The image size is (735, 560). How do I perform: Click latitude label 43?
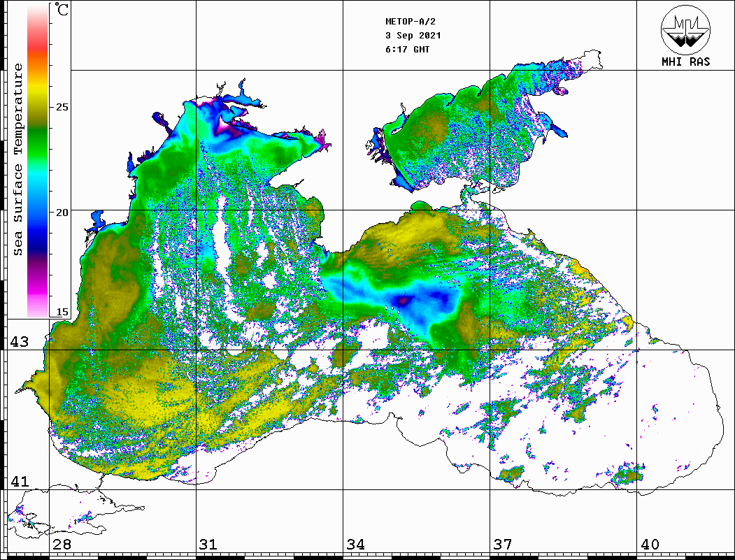tap(20, 342)
